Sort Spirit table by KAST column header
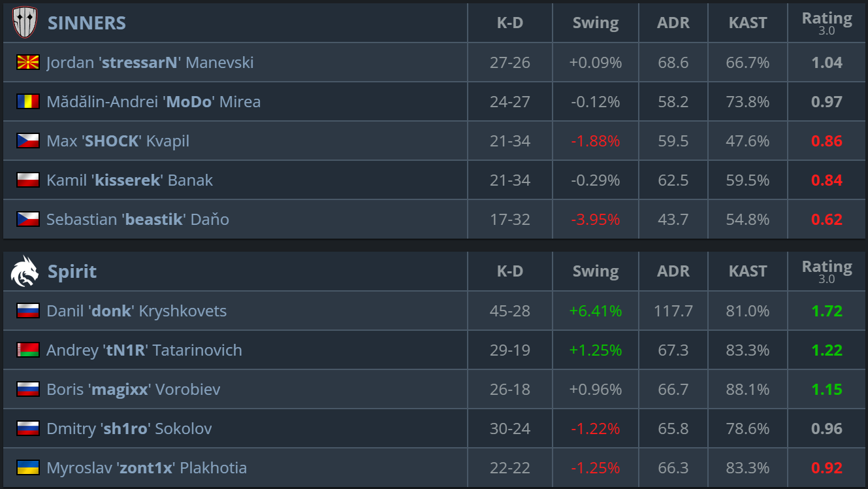 point(747,271)
